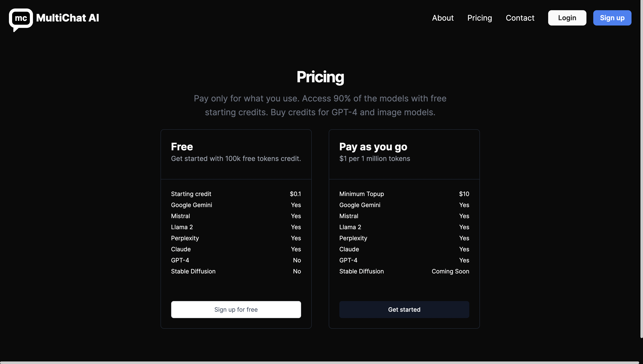
Task: Click Sign up for free button
Action: [x=236, y=310]
